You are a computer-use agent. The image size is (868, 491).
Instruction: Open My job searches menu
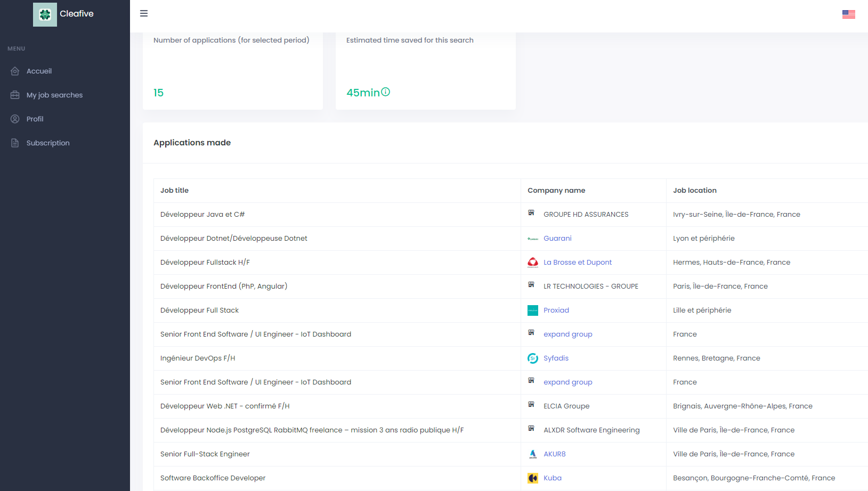54,95
